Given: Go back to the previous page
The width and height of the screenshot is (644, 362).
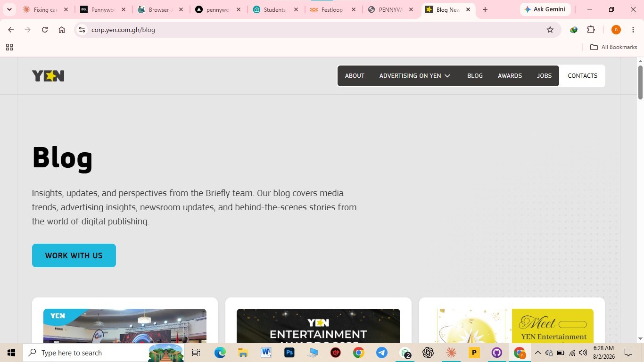Looking at the screenshot, I should [x=11, y=30].
